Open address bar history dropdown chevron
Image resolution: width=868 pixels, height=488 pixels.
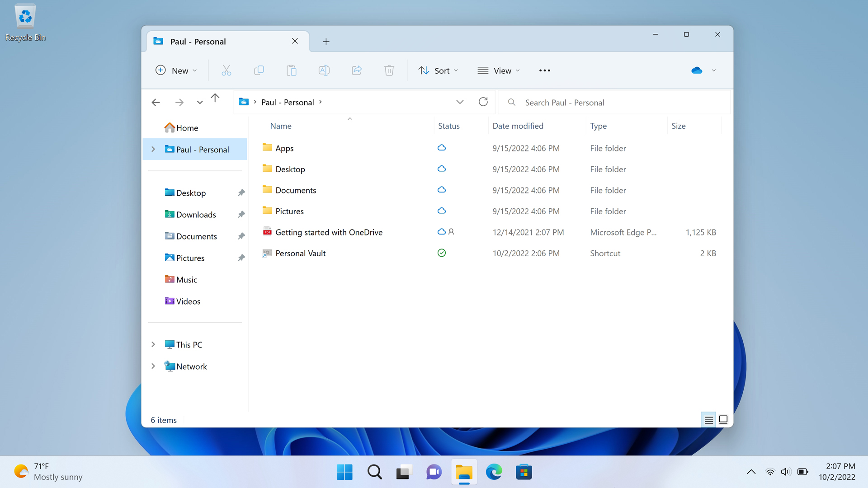(460, 102)
